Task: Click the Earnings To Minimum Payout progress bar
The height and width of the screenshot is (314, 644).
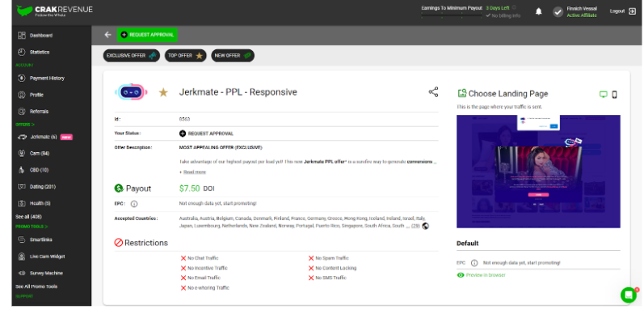Action: coord(452,15)
